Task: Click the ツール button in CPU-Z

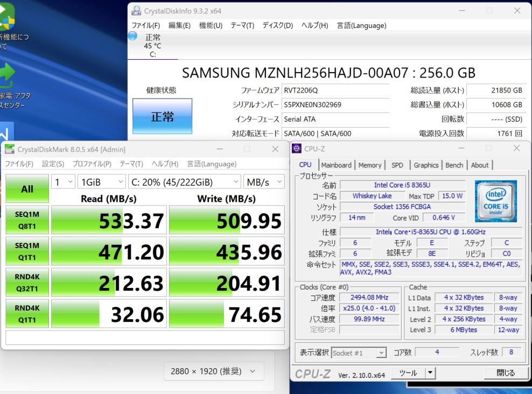Action: coord(408,372)
